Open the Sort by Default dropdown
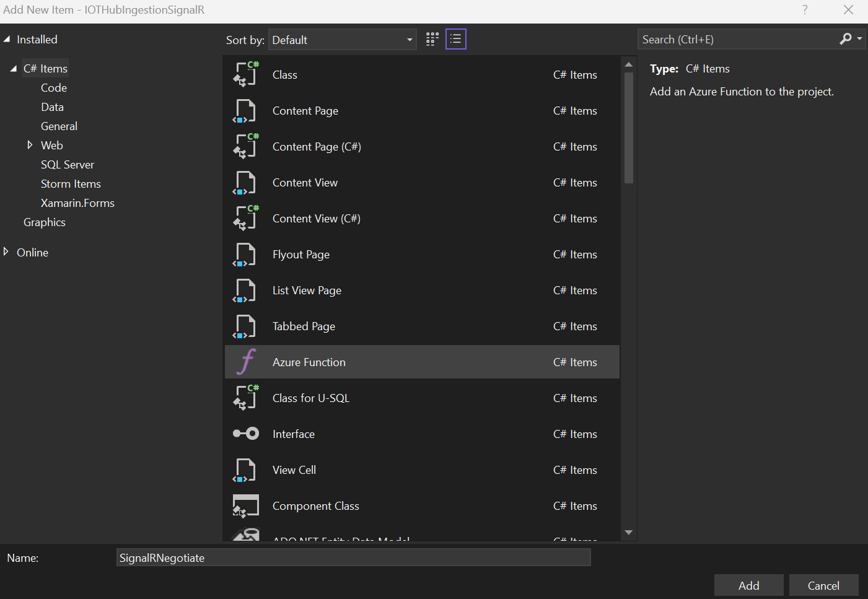The height and width of the screenshot is (599, 868). (x=343, y=40)
